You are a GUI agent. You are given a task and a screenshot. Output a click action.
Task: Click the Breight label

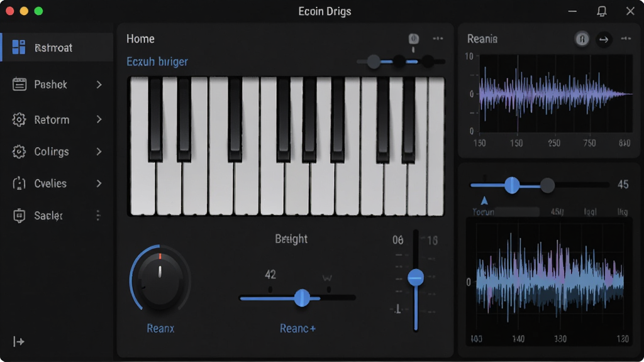pyautogui.click(x=291, y=239)
